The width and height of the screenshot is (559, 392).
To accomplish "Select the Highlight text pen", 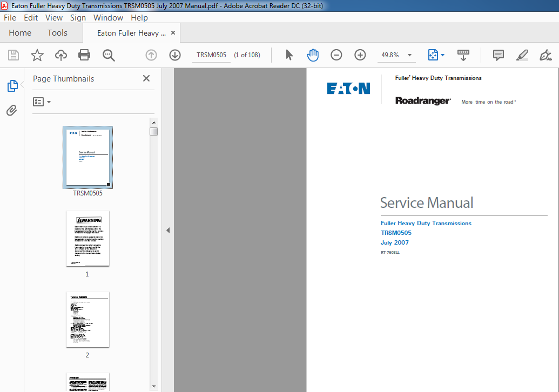I will click(522, 55).
